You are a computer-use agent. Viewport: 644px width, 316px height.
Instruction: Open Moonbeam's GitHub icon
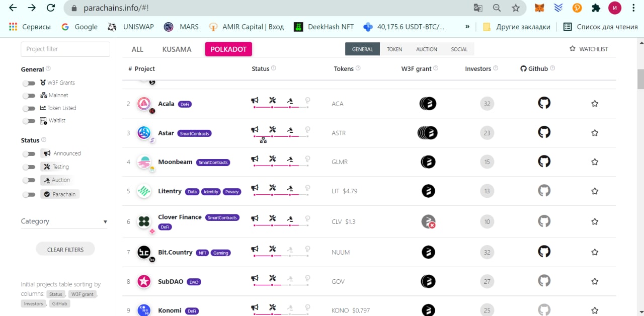click(x=544, y=162)
